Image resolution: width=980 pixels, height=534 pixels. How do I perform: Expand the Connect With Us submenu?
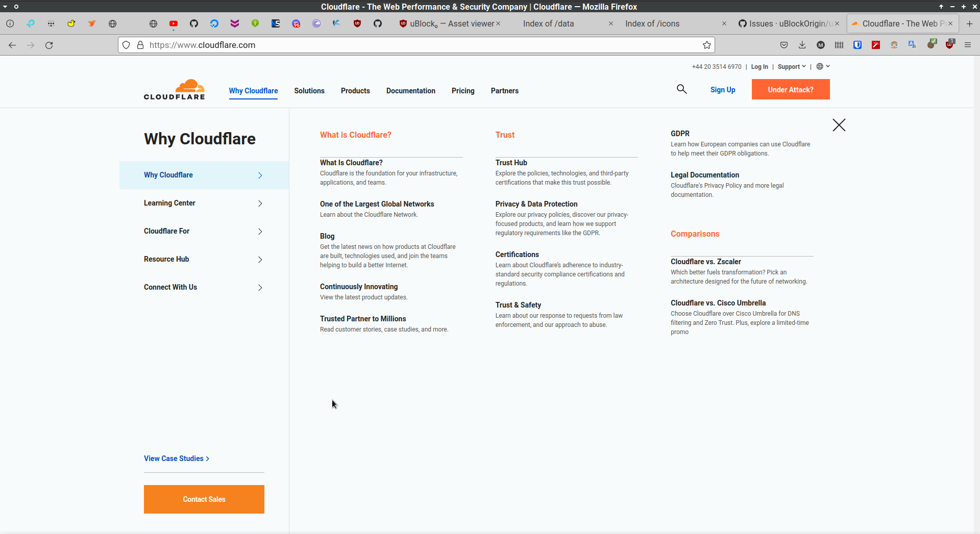coord(204,287)
